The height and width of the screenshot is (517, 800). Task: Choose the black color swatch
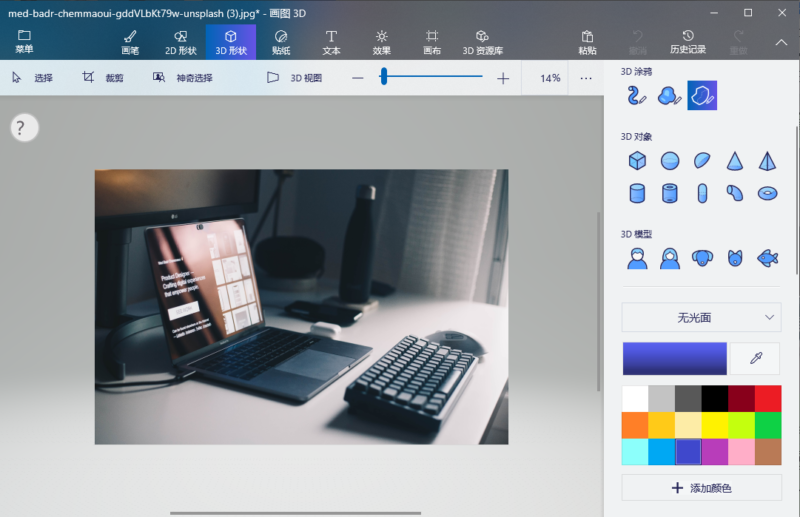(715, 399)
